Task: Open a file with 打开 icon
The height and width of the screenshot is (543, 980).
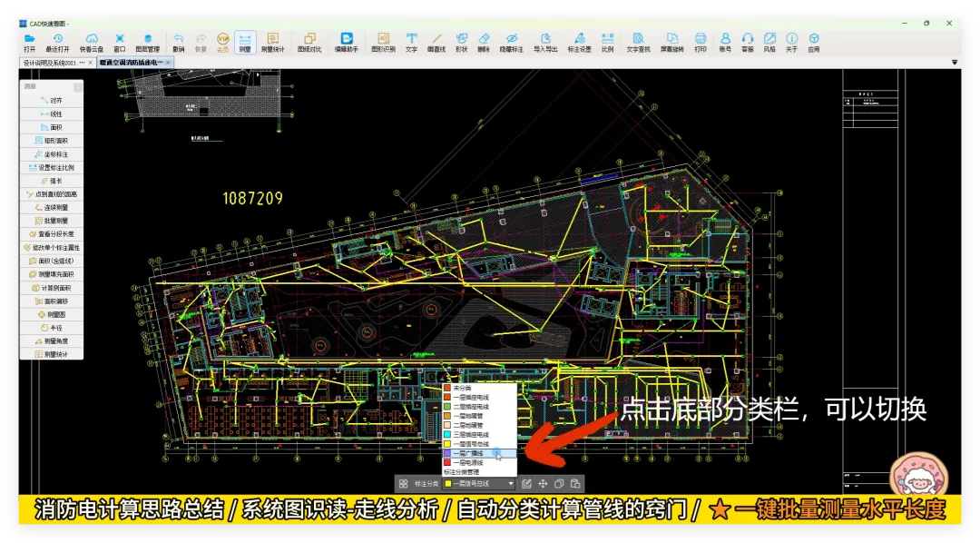Action: point(29,43)
